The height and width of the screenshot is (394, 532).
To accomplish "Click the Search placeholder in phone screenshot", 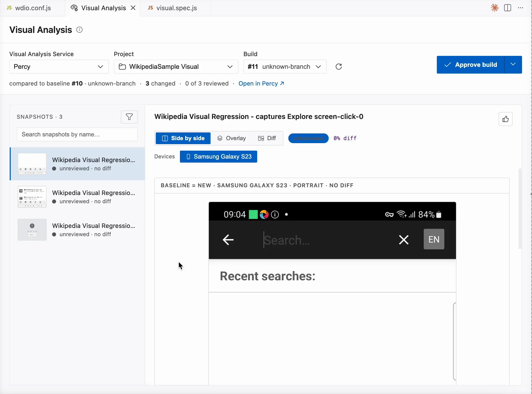I will click(x=287, y=240).
